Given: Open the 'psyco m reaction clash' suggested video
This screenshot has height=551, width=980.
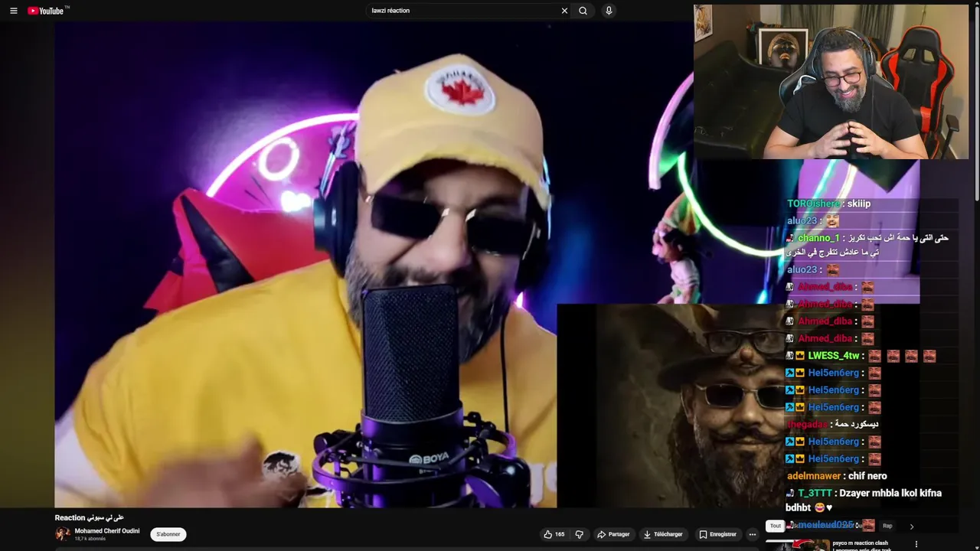Looking at the screenshot, I should tap(861, 543).
